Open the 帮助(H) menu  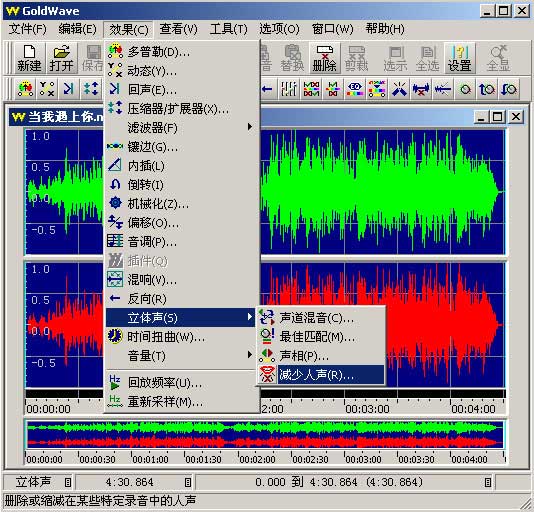385,29
